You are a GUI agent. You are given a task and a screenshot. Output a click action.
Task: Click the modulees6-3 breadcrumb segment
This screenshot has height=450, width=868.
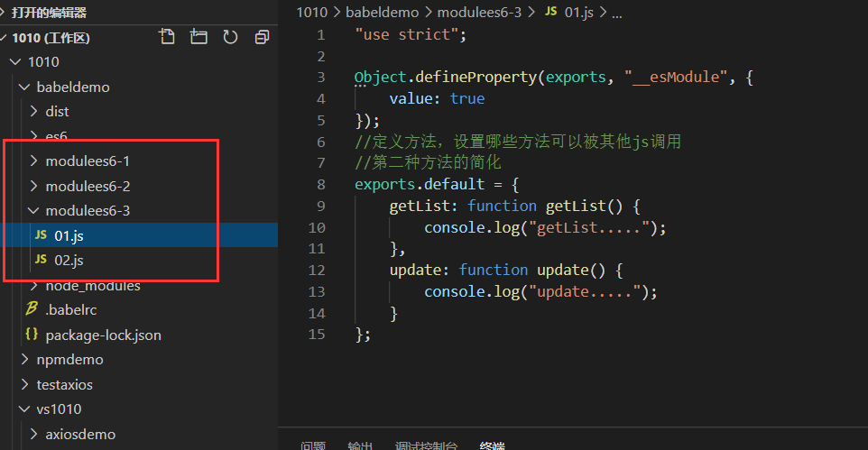click(x=479, y=12)
